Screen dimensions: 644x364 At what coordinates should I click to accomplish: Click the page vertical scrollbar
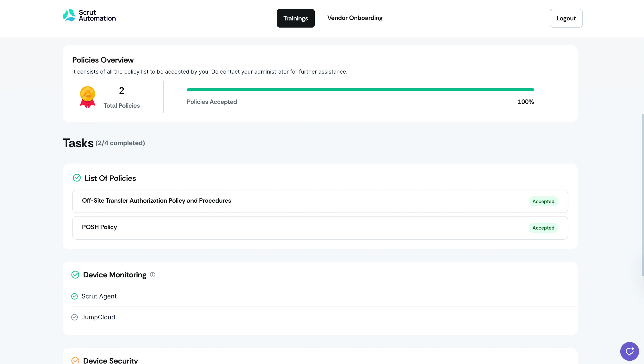pyautogui.click(x=642, y=195)
